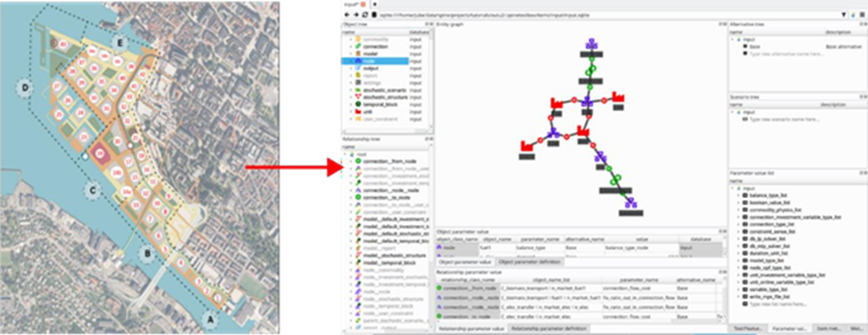This screenshot has width=868, height=335.
Task: Select stochastic_scenario icon in Object tree
Action: coord(358,89)
